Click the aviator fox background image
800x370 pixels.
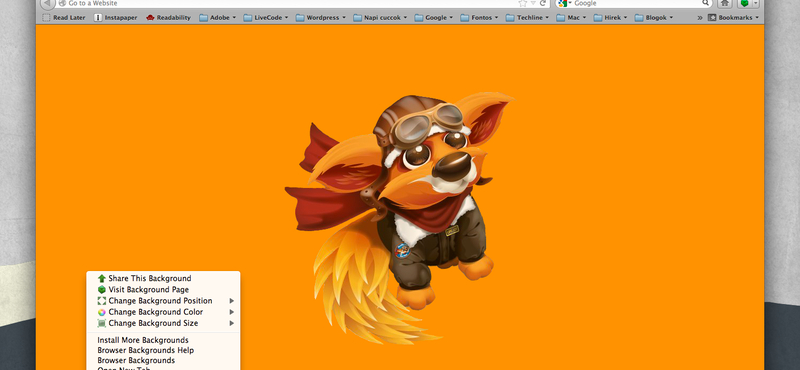pyautogui.click(x=400, y=219)
